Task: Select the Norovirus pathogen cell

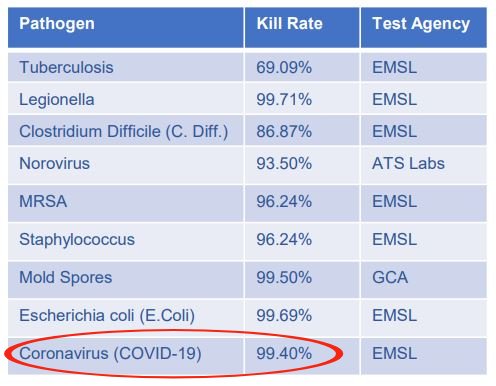Action: [126, 165]
